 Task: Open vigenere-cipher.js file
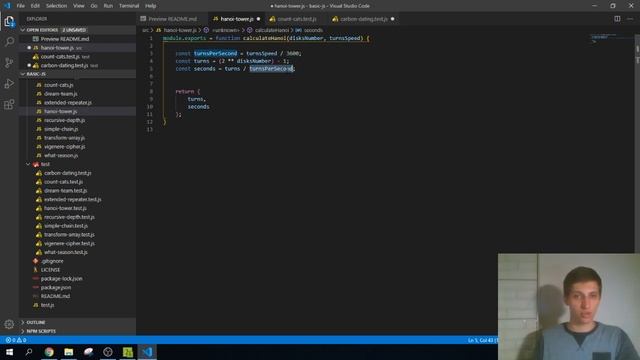pos(64,147)
